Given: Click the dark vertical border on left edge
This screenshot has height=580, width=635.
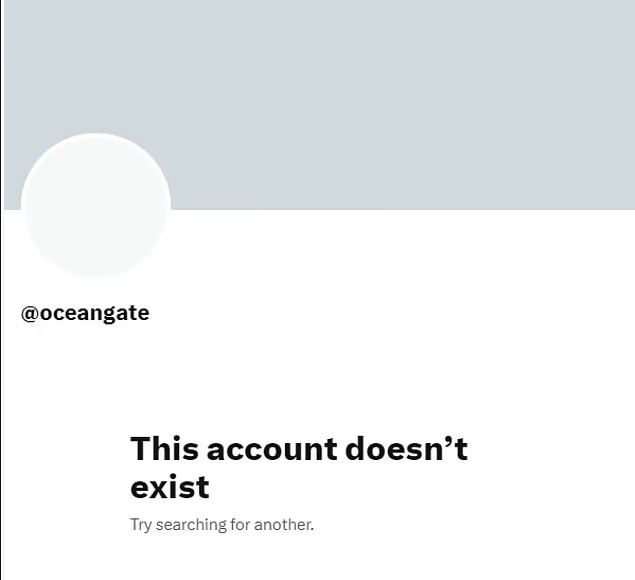Looking at the screenshot, I should 1,290.
